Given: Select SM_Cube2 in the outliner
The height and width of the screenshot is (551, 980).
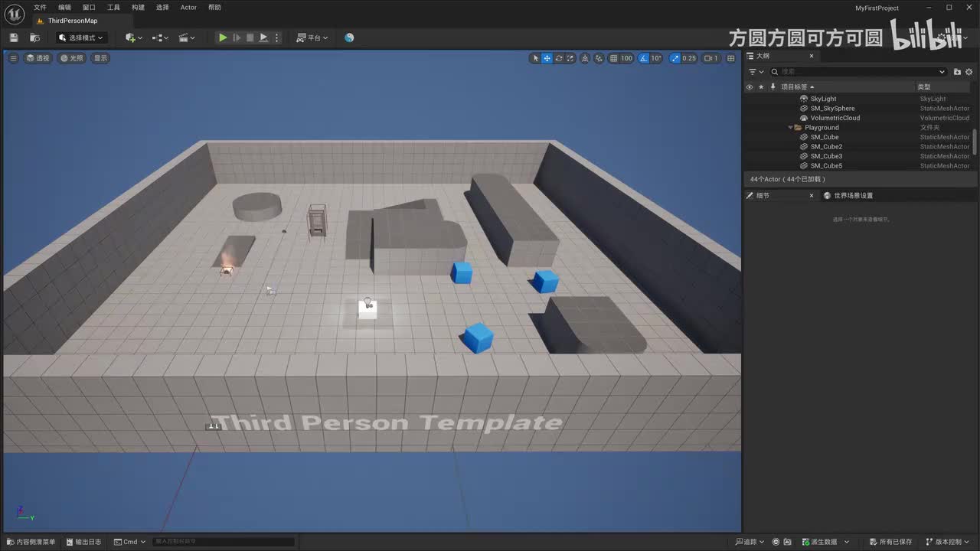Looking at the screenshot, I should pos(826,147).
